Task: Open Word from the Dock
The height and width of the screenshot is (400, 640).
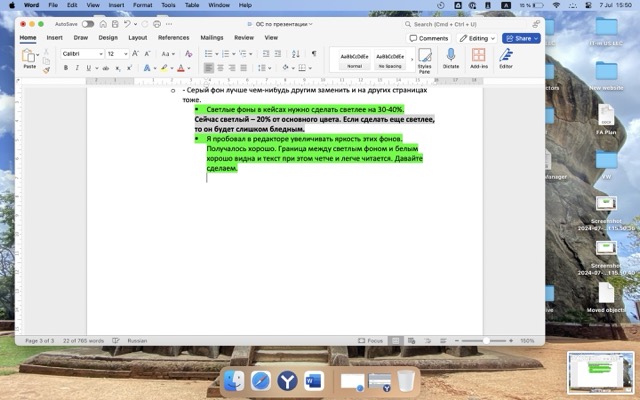Action: point(313,381)
